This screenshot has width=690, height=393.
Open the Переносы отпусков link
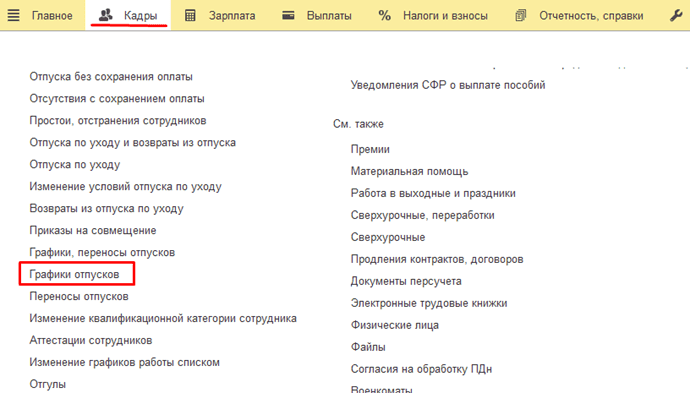[79, 297]
